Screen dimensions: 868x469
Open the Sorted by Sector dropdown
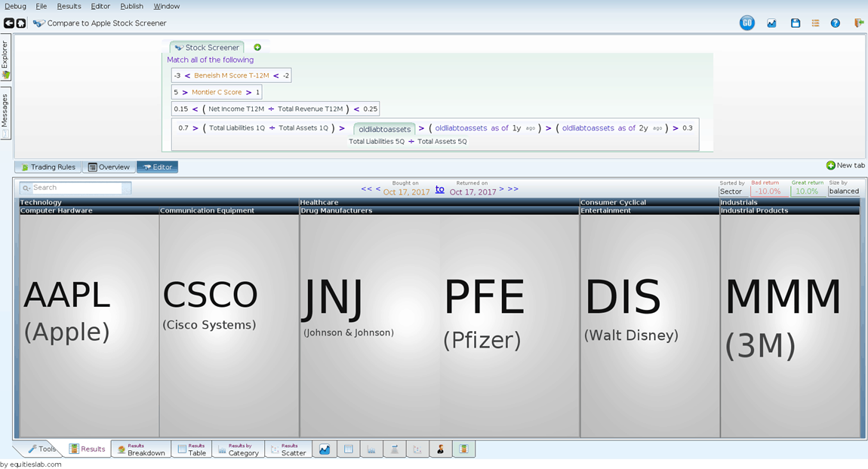pyautogui.click(x=734, y=192)
